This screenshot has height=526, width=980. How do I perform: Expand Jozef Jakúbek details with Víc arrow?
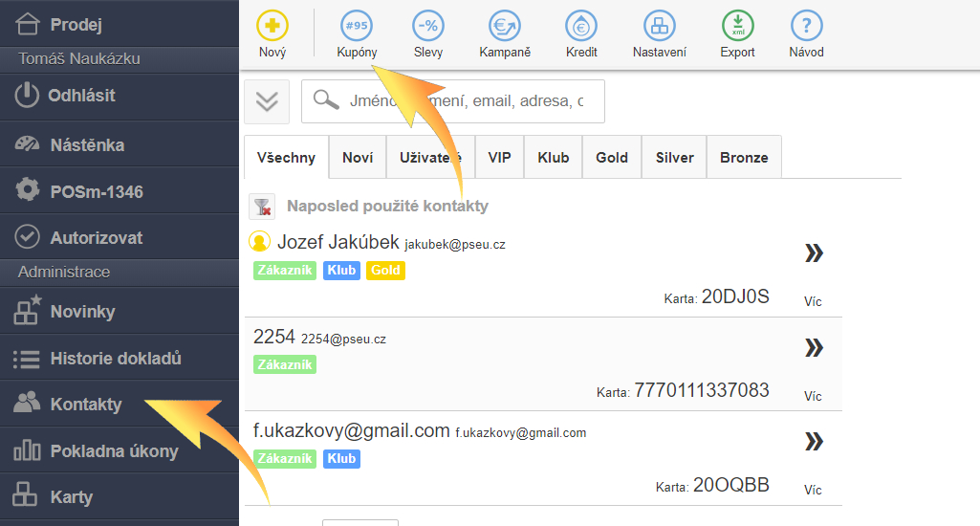[813, 253]
